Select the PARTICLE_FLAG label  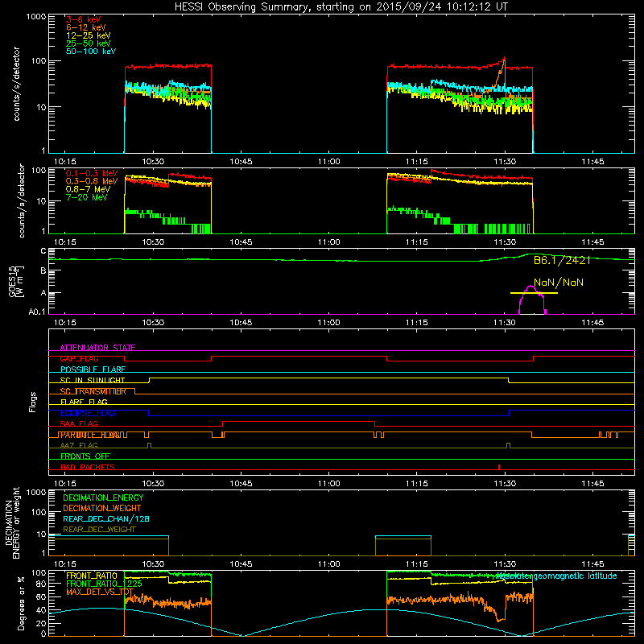(91, 435)
